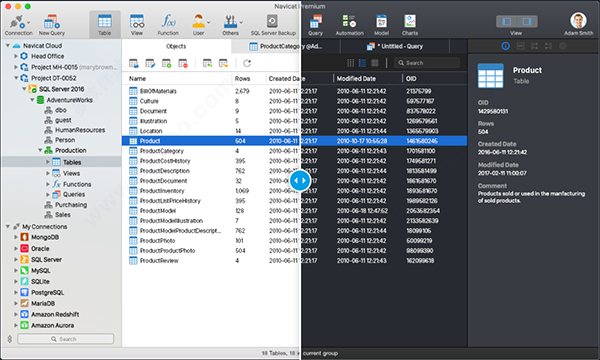This screenshot has height=360, width=600.
Task: Click the New Table green plus icon
Action: point(166,63)
